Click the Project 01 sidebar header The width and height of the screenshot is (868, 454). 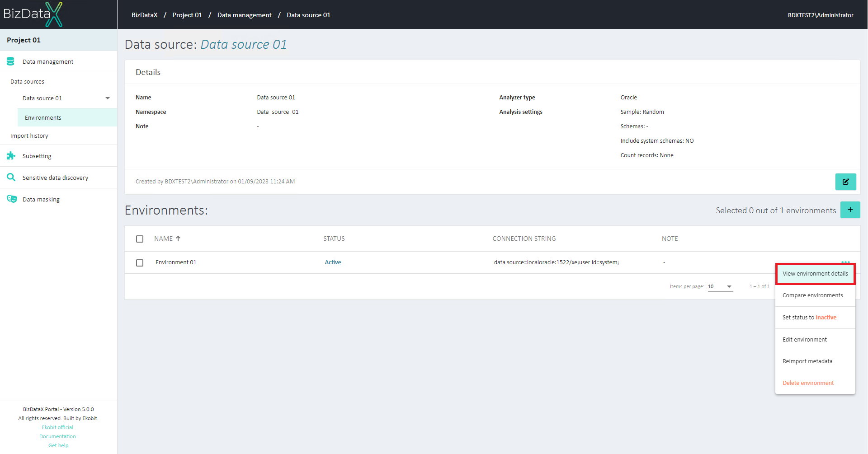point(58,40)
